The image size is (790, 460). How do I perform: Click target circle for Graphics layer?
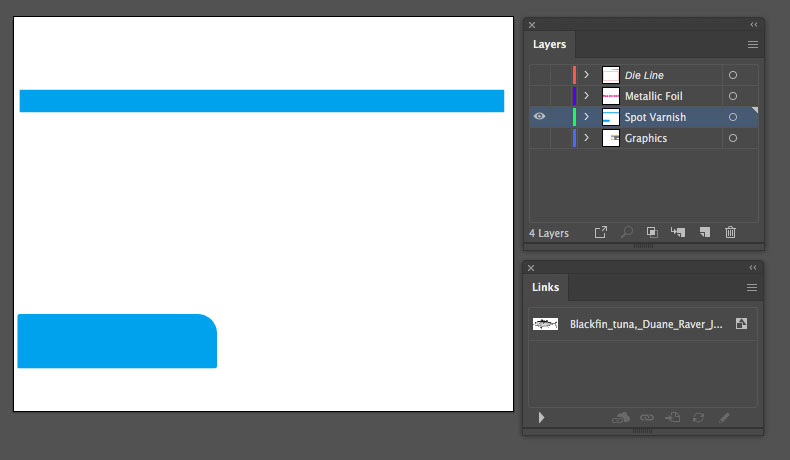(733, 138)
